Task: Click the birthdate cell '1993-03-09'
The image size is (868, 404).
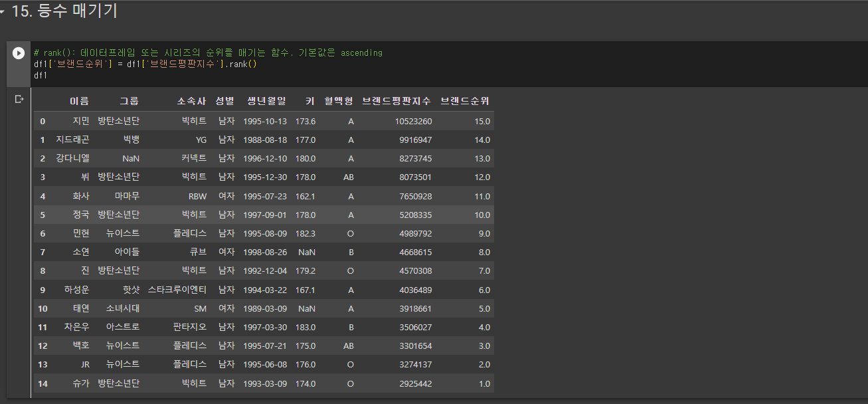Action: 265,383
